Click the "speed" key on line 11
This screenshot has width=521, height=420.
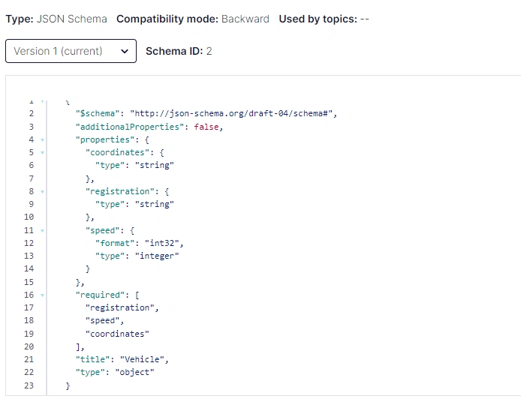pyautogui.click(x=102, y=230)
